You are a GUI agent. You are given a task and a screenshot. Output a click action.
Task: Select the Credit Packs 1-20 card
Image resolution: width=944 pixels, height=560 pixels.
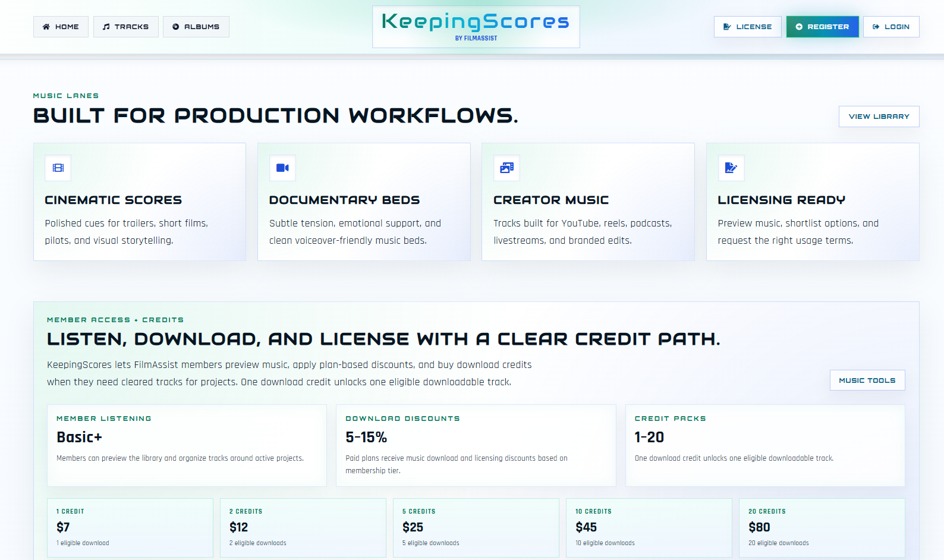tap(765, 446)
